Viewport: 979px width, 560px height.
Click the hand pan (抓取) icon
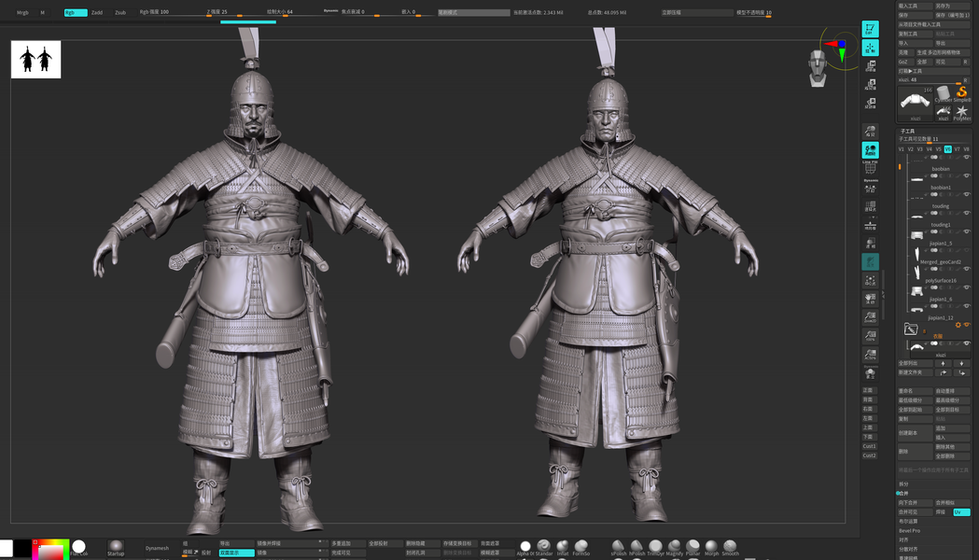coord(870,300)
